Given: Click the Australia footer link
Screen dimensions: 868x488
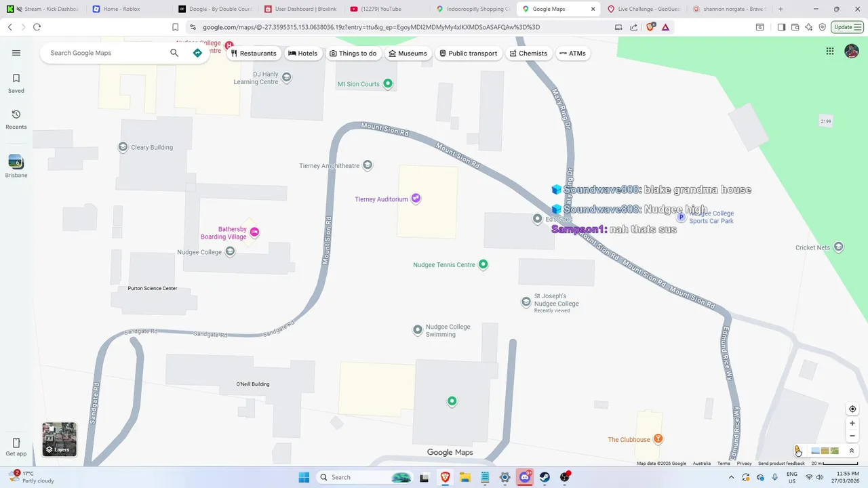Looking at the screenshot, I should (x=702, y=464).
